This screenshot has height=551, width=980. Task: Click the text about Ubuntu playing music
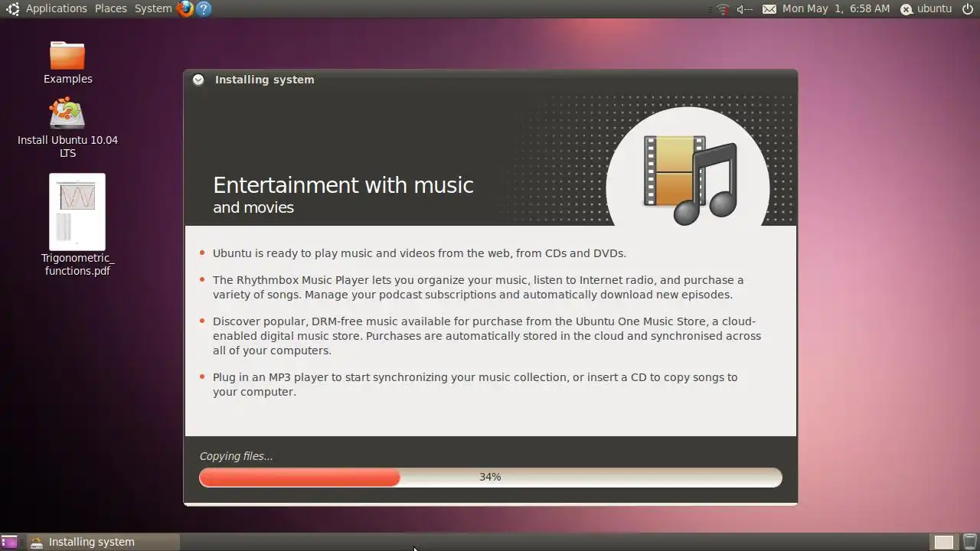(420, 253)
